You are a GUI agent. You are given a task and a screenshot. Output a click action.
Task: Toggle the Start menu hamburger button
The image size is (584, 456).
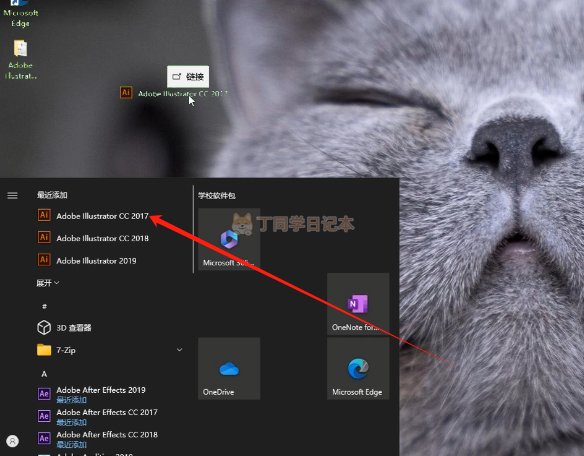coord(12,195)
